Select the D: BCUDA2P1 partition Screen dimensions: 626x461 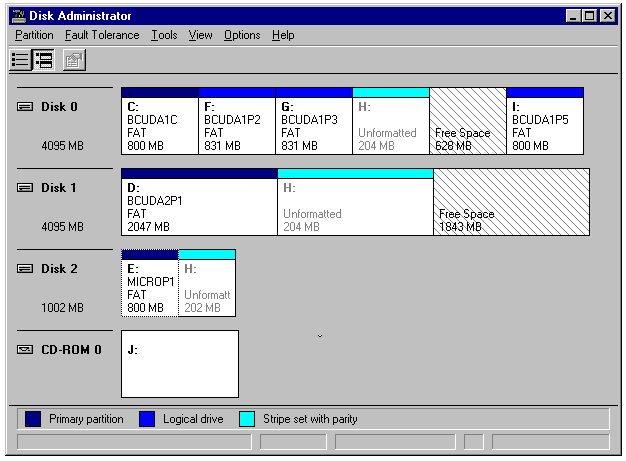coord(198,207)
